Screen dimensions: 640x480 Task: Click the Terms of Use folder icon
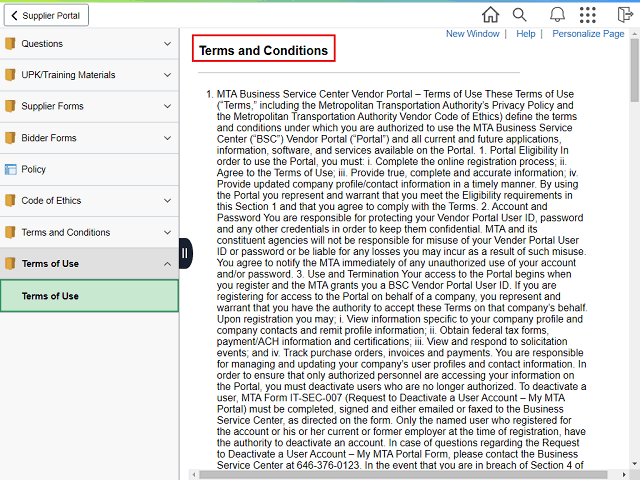[x=10, y=264]
